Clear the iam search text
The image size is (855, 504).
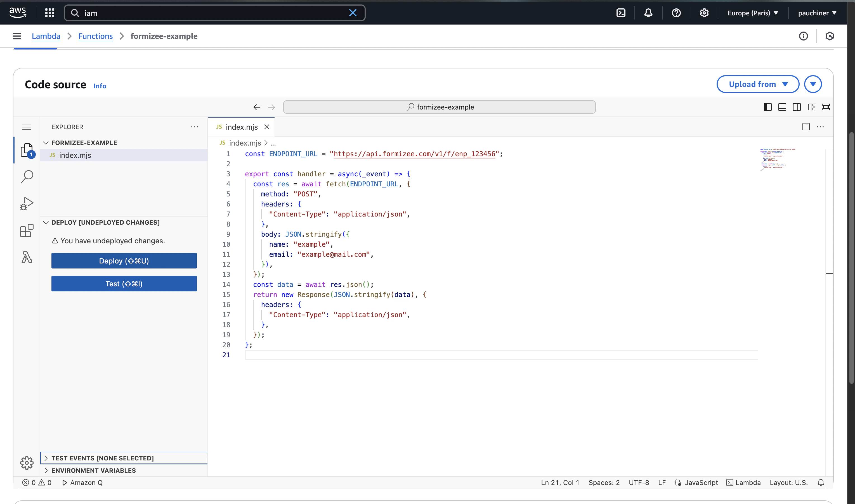(x=353, y=13)
